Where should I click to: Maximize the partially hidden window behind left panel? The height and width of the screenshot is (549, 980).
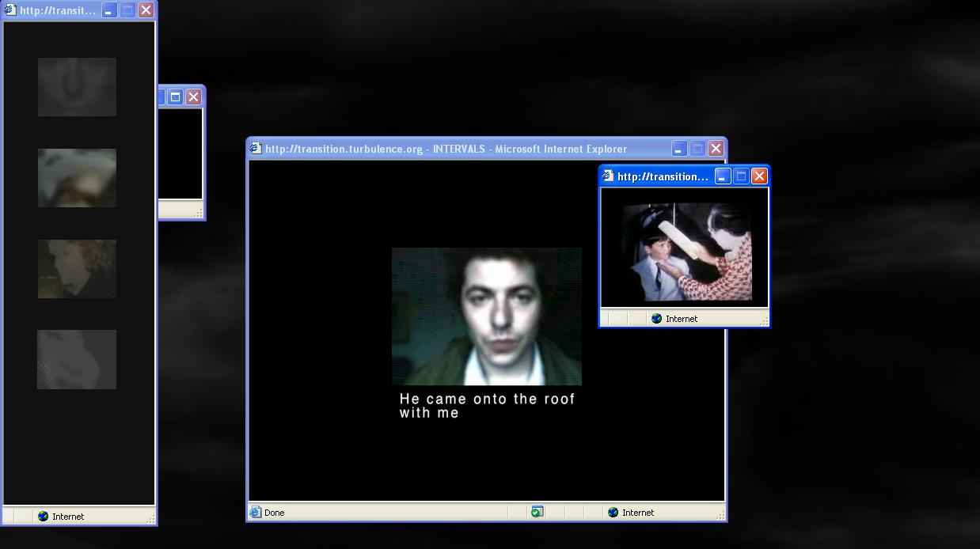(x=176, y=97)
